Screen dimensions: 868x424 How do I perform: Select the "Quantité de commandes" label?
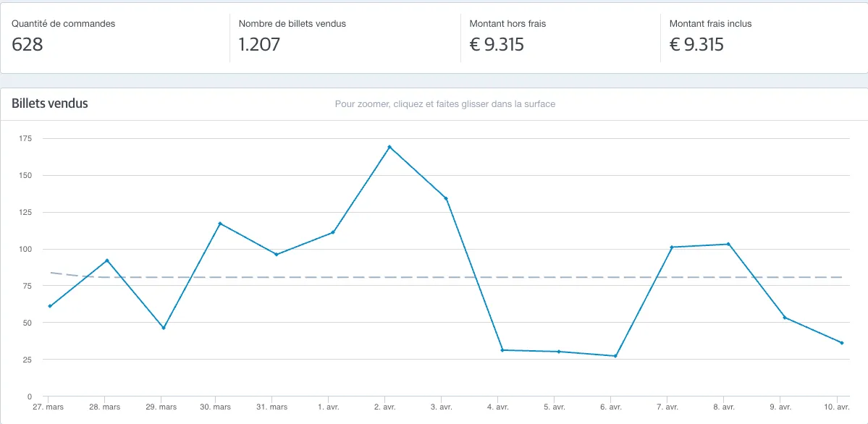click(64, 24)
